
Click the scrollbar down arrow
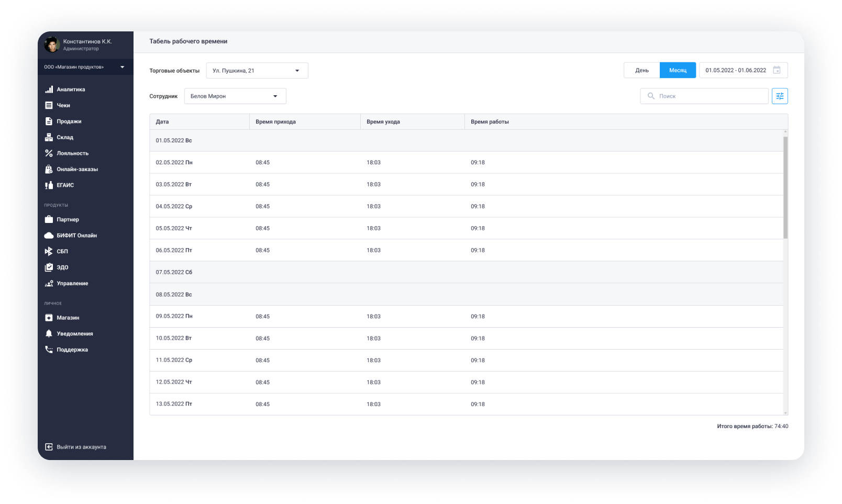[x=785, y=413]
